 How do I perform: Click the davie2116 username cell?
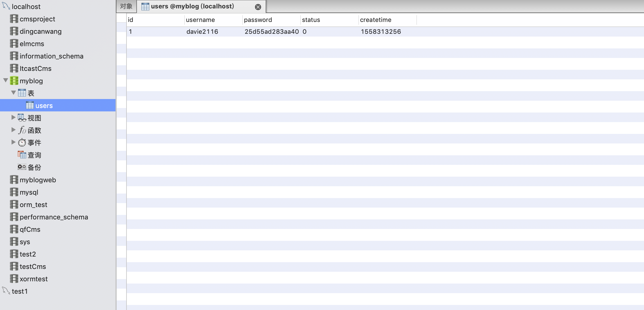coord(202,32)
